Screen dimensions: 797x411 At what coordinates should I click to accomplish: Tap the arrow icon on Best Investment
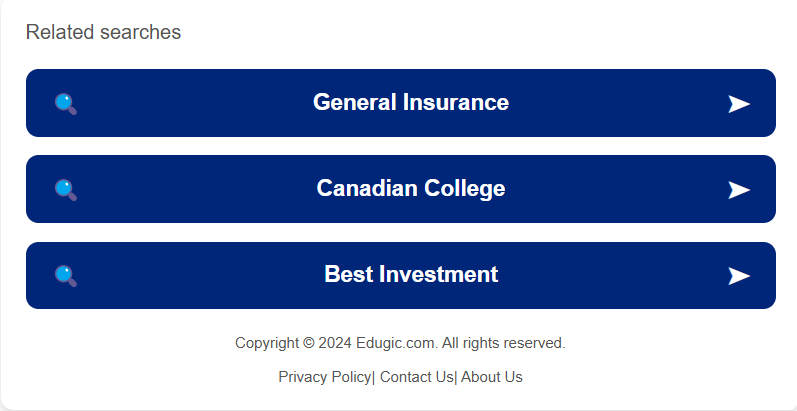[x=739, y=276]
